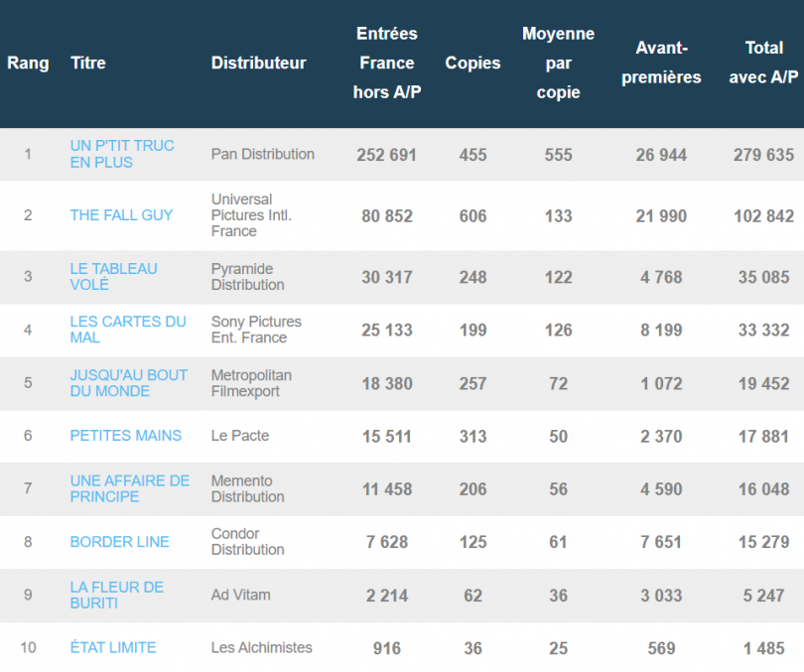Sort the table by the Rang column
The height and width of the screenshot is (672, 804).
click(x=29, y=63)
